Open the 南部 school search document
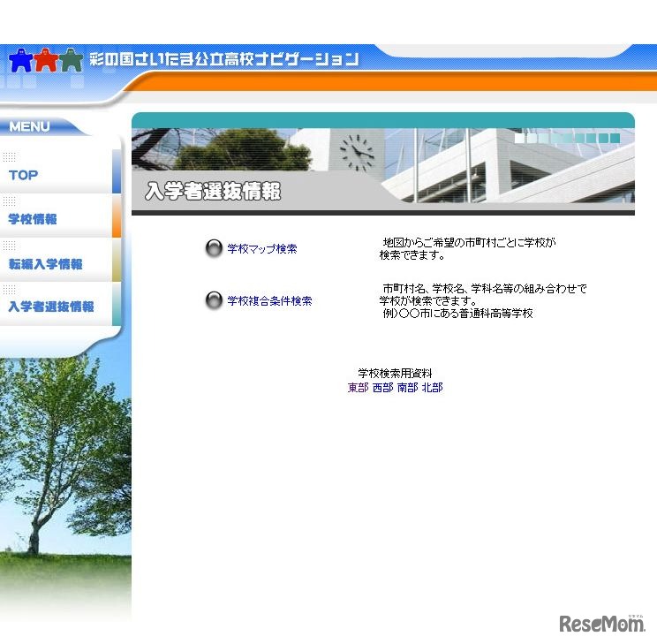The image size is (657, 644). (x=407, y=388)
